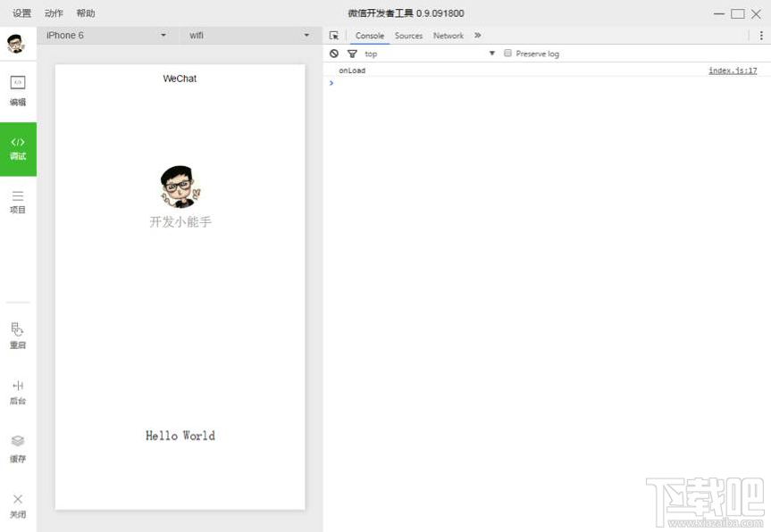Click the user avatar in sidebar
The width and height of the screenshot is (771, 532).
pyautogui.click(x=16, y=44)
